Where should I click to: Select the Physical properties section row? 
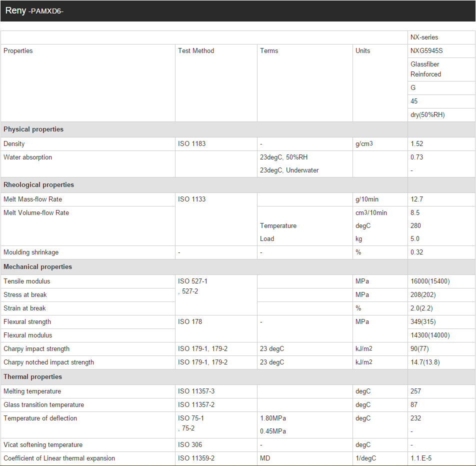(x=238, y=129)
